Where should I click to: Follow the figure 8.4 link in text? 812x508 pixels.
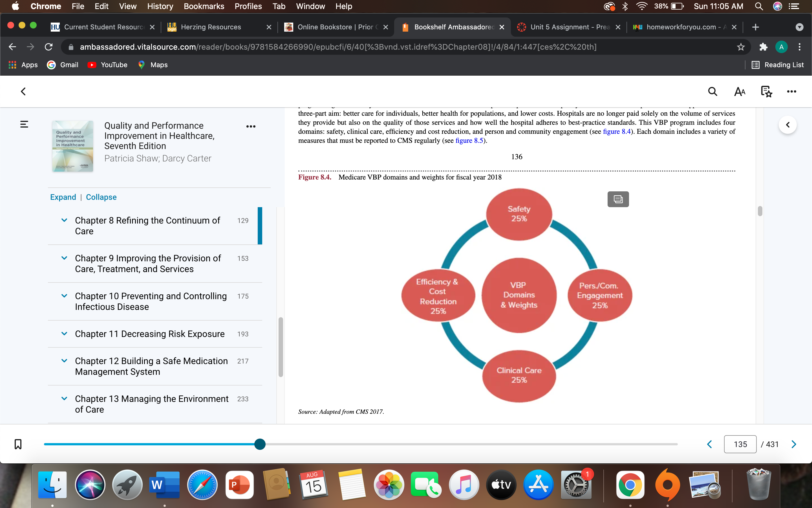(617, 131)
